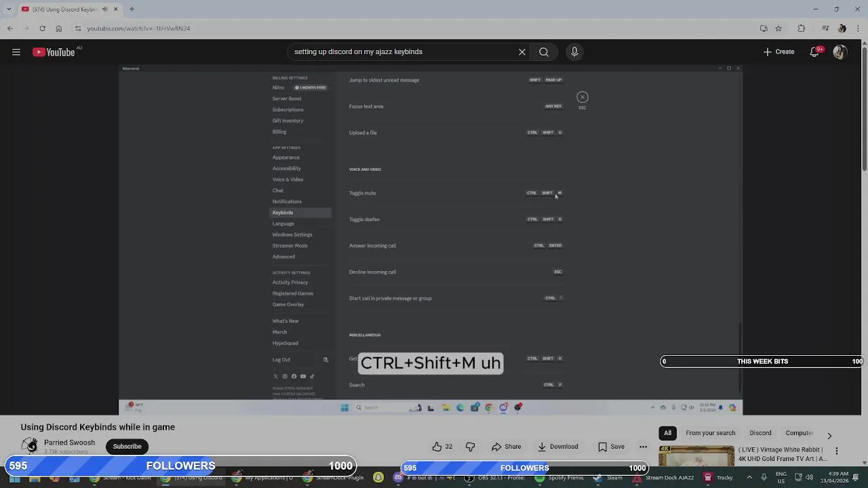Save the video to a playlist
Viewport: 868px width, 488px height.
tap(611, 447)
